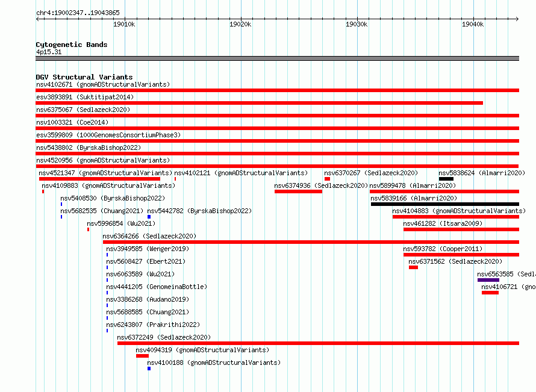Click the red bar beneath nsv4094319
Image resolution: width=536 pixels, height=392 pixels.
click(142, 356)
